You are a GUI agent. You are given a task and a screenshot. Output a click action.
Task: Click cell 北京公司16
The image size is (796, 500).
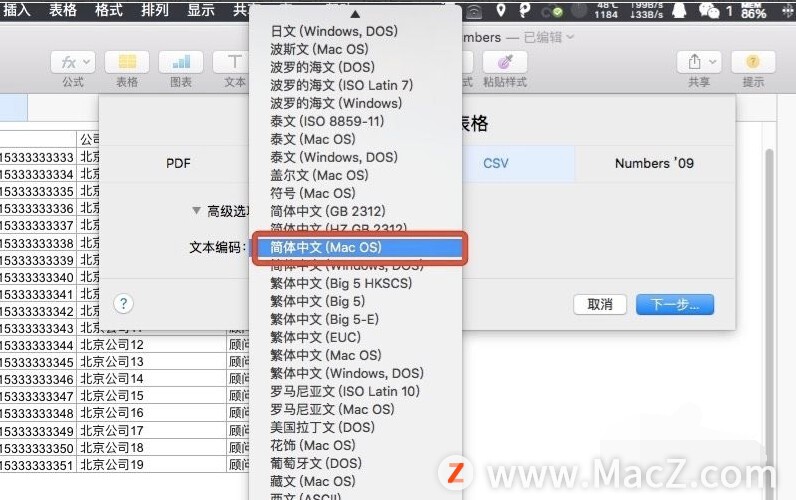(151, 413)
